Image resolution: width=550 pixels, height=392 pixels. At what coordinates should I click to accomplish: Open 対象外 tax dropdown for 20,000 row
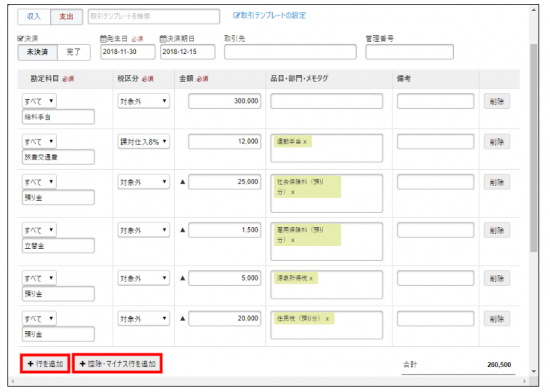point(143,319)
